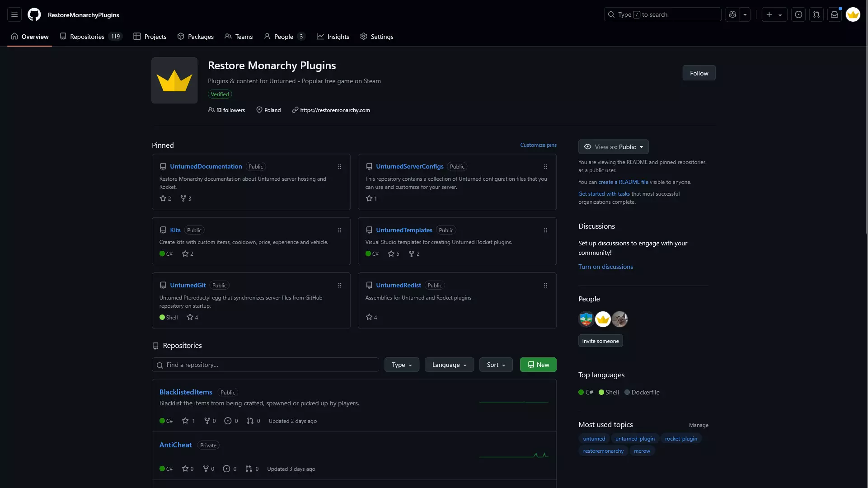The image size is (868, 488).
Task: Open the cat avatar member under People
Action: (620, 319)
